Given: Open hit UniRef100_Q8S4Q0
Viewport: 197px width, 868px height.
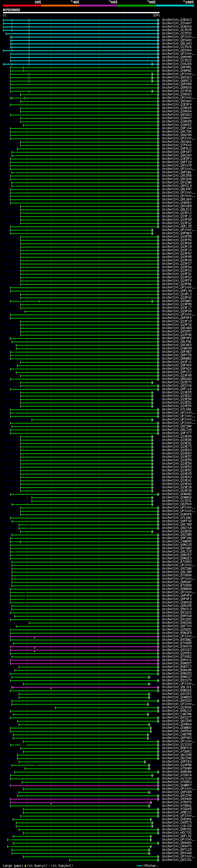Looking at the screenshot, I should tap(176, 40).
